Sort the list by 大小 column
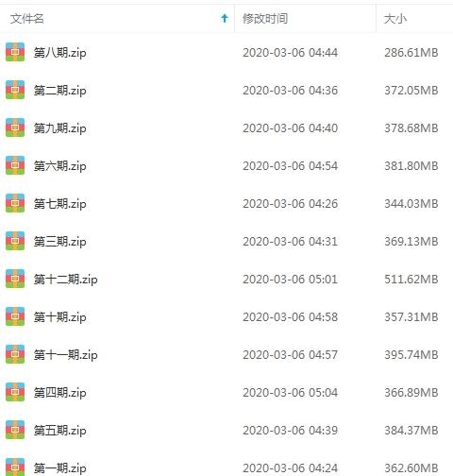The width and height of the screenshot is (453, 476). point(395,19)
